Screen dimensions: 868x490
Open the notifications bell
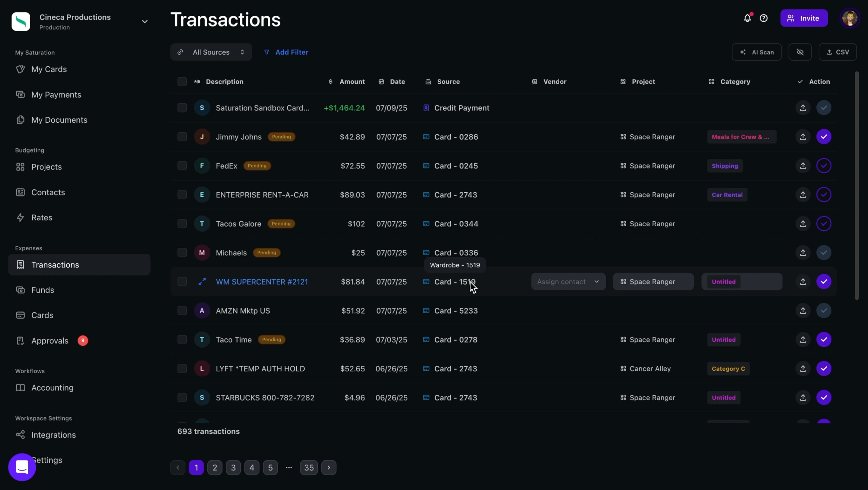click(747, 18)
